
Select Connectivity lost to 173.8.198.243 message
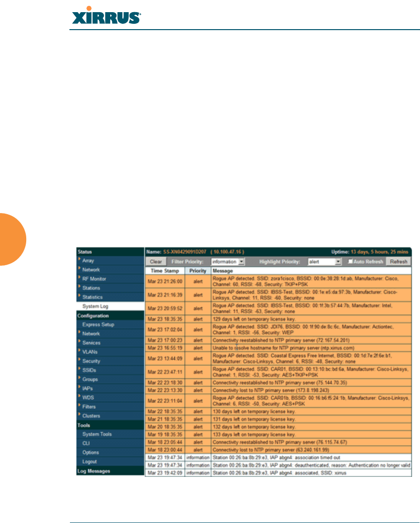coord(311,390)
